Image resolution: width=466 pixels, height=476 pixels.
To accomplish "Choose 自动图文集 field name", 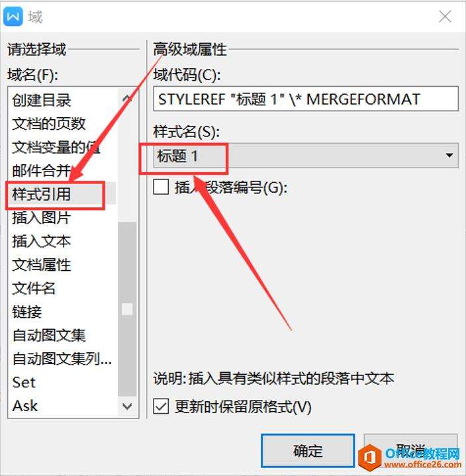I will coord(62,335).
